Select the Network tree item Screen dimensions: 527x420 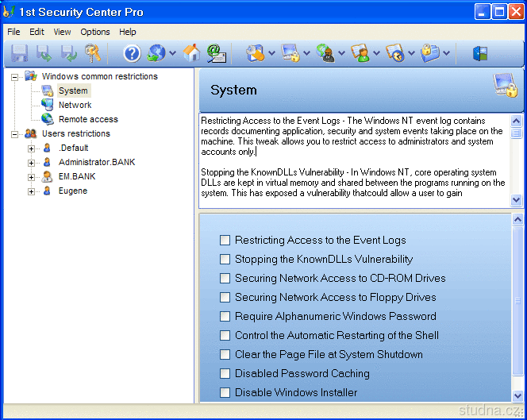point(75,105)
